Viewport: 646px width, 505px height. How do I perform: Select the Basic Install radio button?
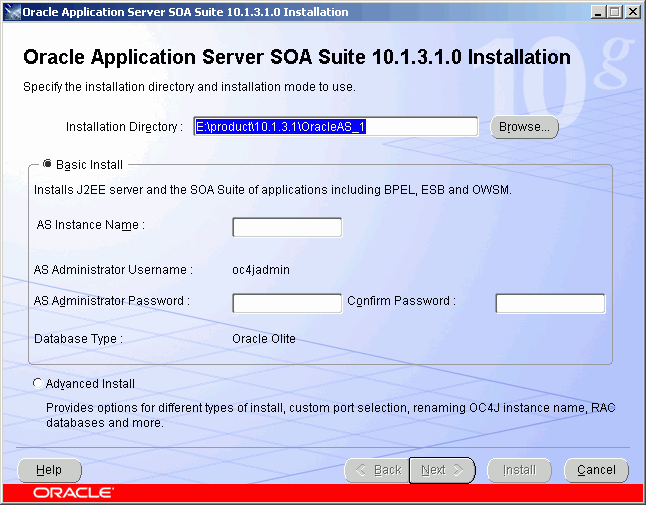47,164
